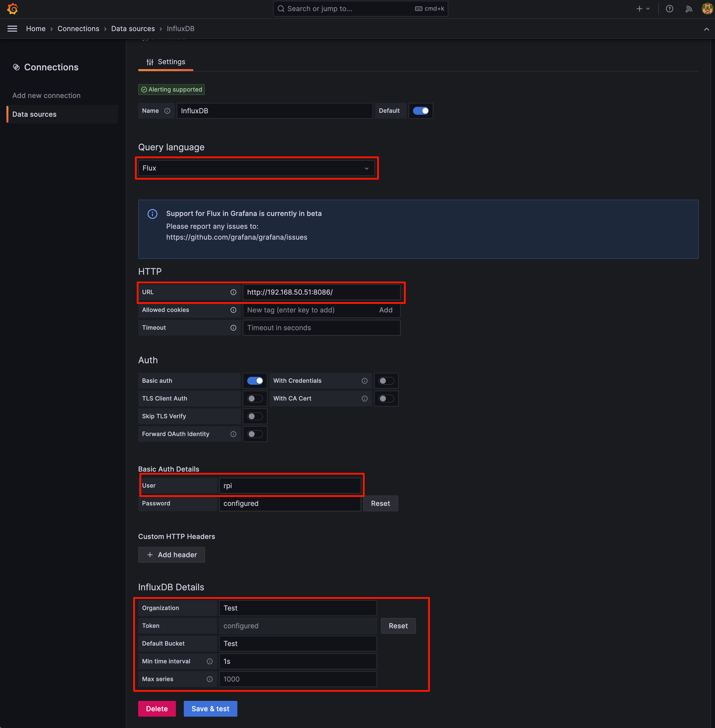Open Add new connection in sidebar
715x728 pixels.
46,96
